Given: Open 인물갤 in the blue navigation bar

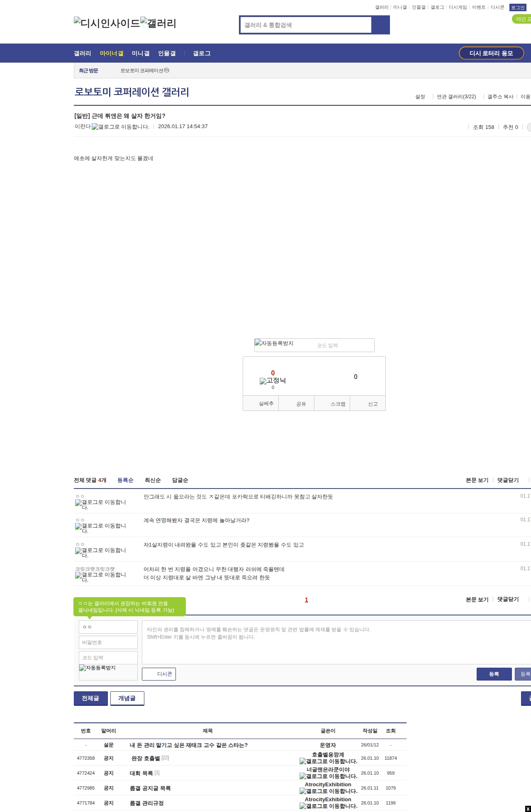Looking at the screenshot, I should [x=167, y=53].
